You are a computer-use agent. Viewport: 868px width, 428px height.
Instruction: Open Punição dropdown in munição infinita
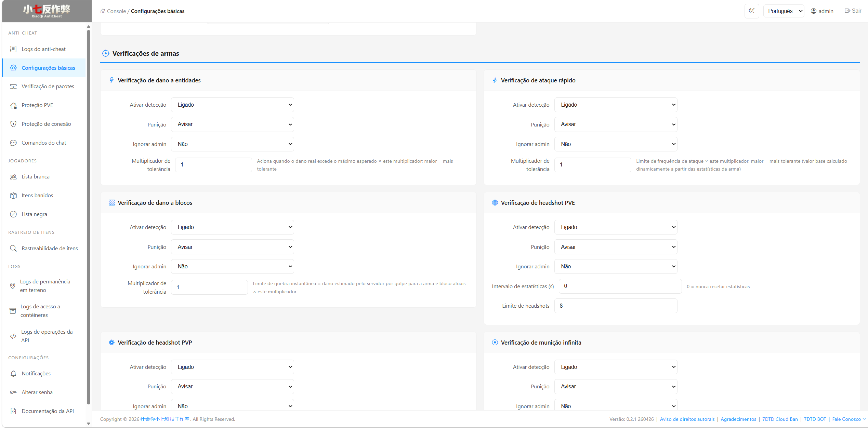615,387
